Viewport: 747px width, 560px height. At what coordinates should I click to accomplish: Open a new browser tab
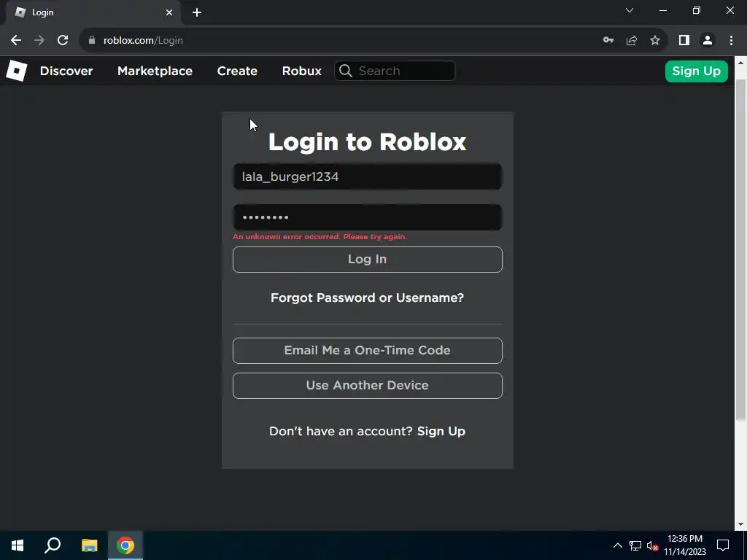tap(197, 12)
